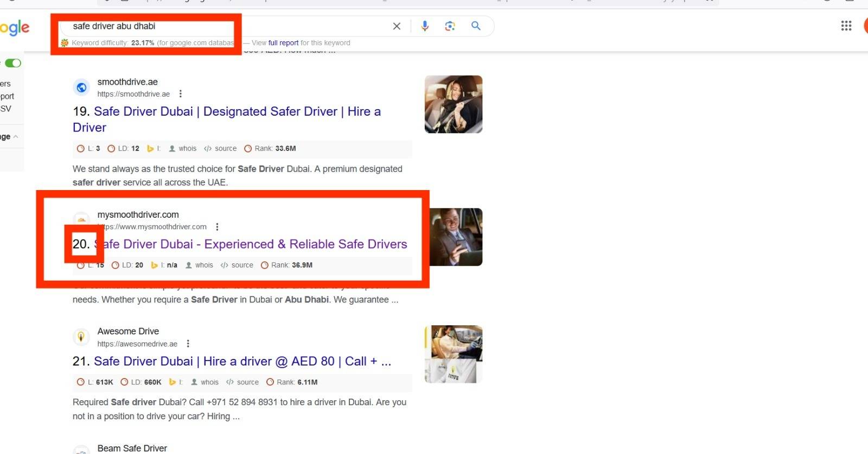Click the smoothdrive.ae globe favicon
The height and width of the screenshot is (454, 868).
(x=81, y=87)
